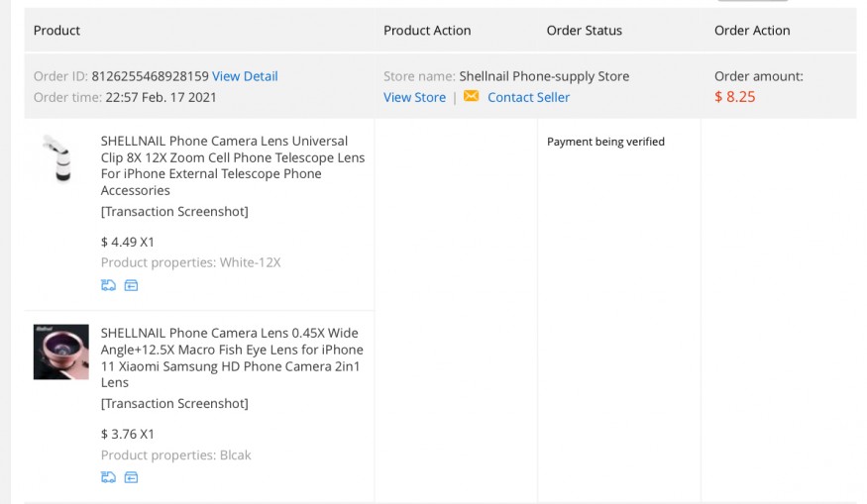The height and width of the screenshot is (504, 867).
Task: Open the View Store link
Action: point(414,97)
